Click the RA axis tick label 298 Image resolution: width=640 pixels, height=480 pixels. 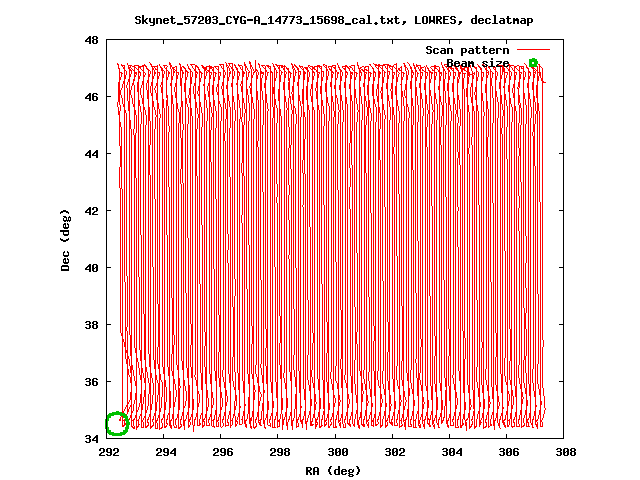pos(280,452)
